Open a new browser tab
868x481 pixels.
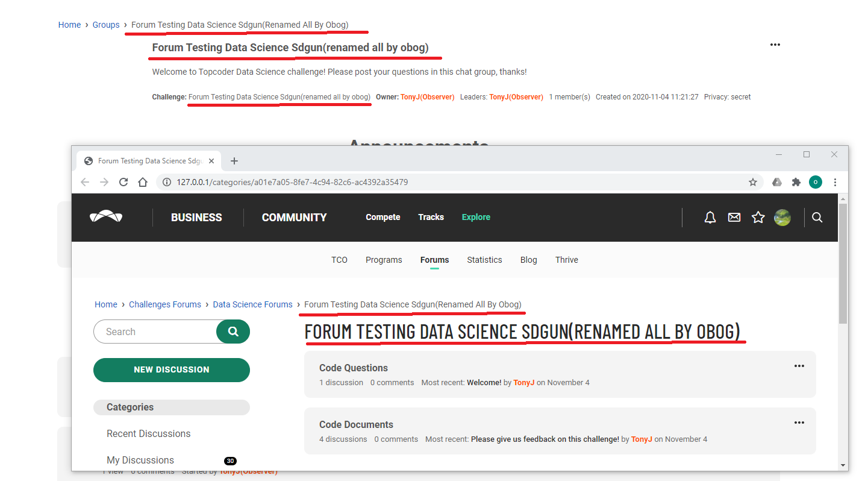234,161
